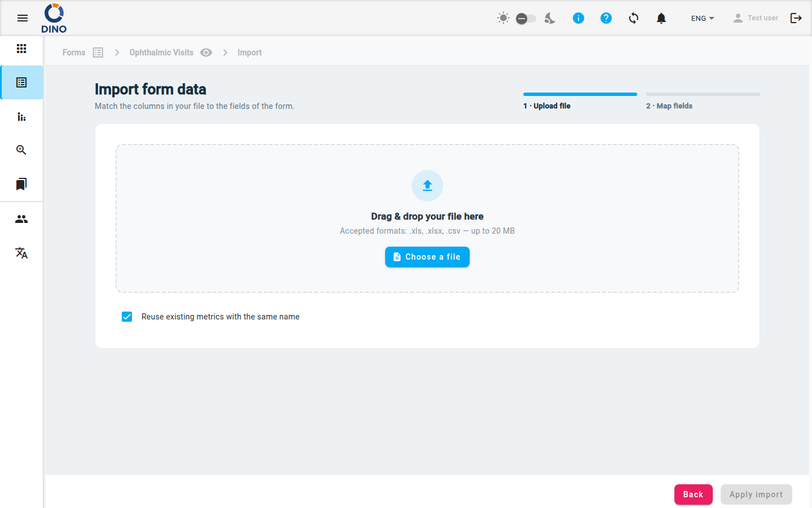Open the ENG language dropdown
Image resolution: width=812 pixels, height=508 pixels.
[703, 18]
